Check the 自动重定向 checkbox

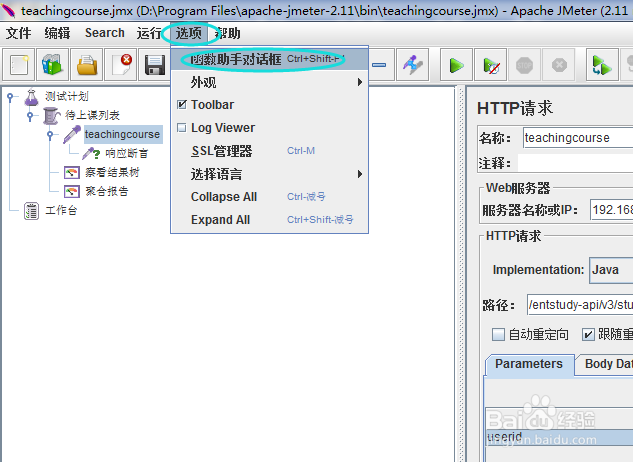point(498,334)
